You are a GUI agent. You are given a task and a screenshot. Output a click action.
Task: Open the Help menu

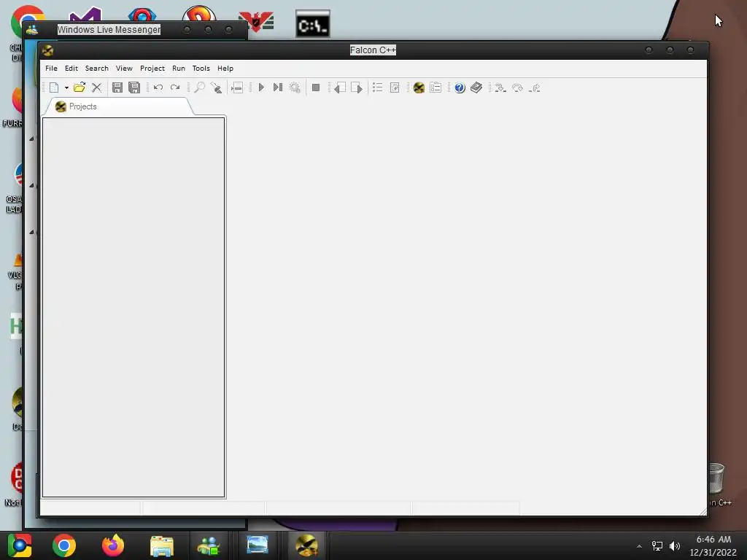pyautogui.click(x=225, y=68)
